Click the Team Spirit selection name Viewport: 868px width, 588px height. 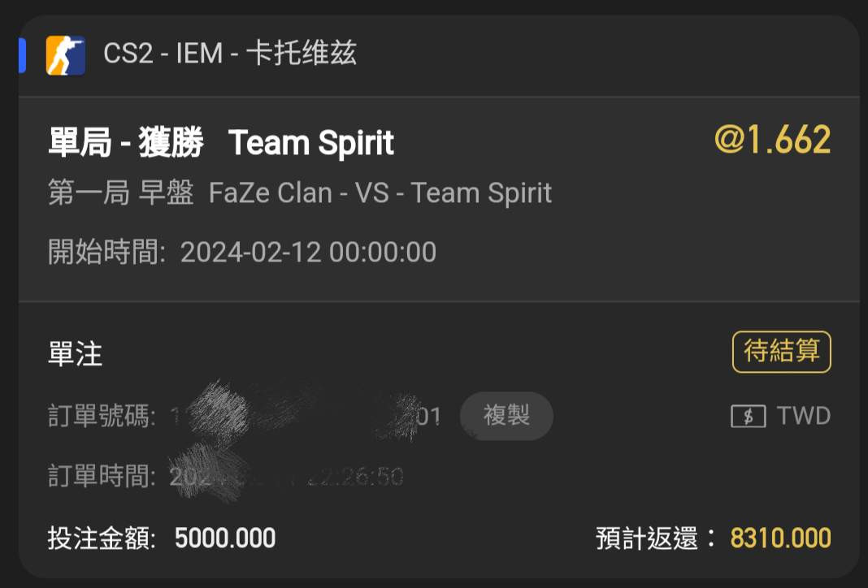click(310, 143)
